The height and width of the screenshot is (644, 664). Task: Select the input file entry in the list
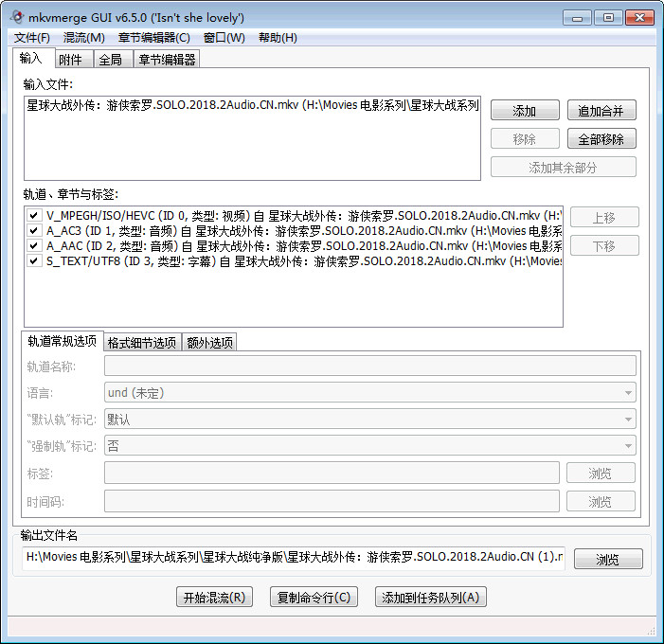252,106
